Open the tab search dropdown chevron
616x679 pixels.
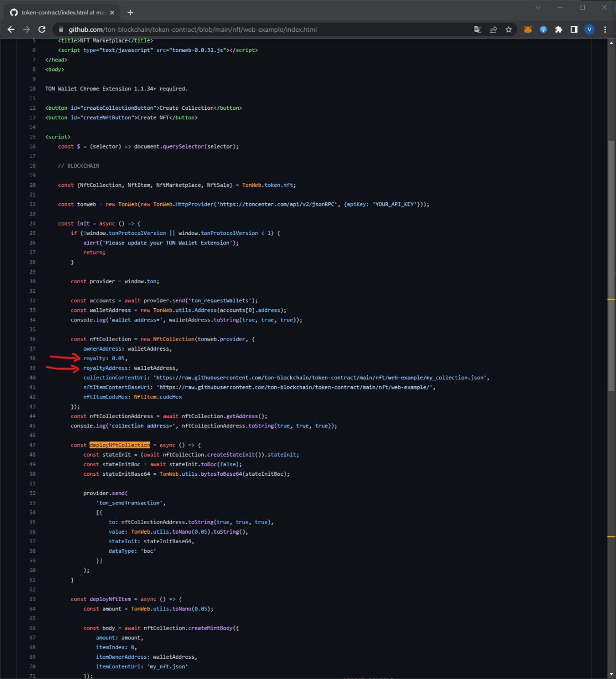pyautogui.click(x=538, y=7)
